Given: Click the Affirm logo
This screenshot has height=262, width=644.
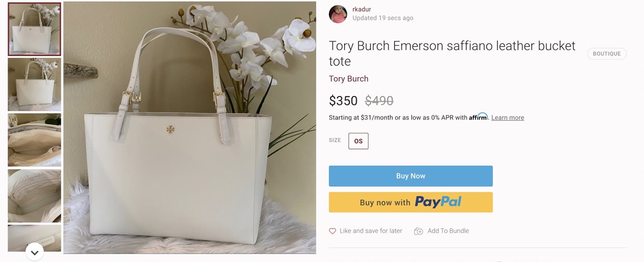Looking at the screenshot, I should coord(478,117).
